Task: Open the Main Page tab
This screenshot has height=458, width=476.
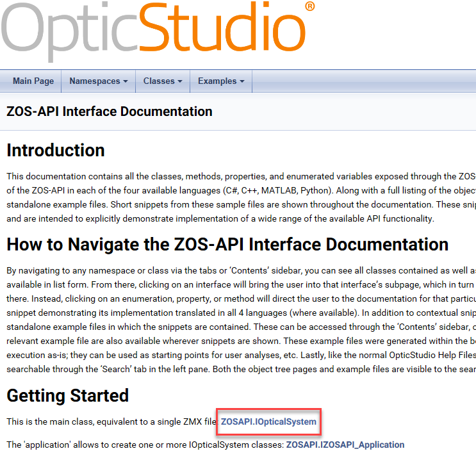Action: coord(33,81)
